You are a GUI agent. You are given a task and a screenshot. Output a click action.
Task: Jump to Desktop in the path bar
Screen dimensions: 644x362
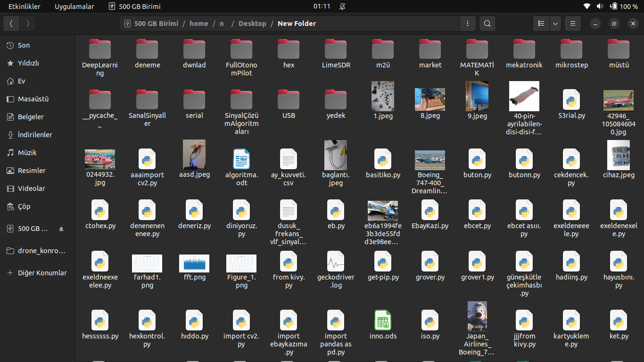pyautogui.click(x=252, y=24)
